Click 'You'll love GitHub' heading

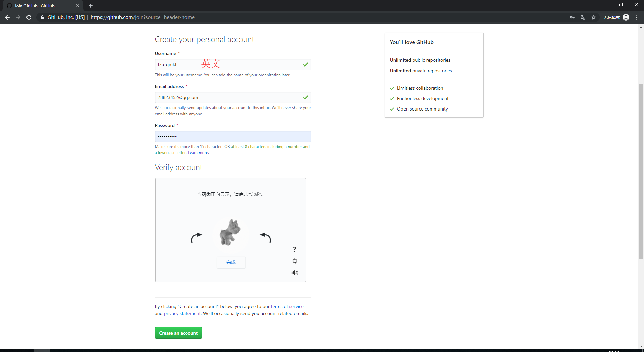pyautogui.click(x=412, y=42)
